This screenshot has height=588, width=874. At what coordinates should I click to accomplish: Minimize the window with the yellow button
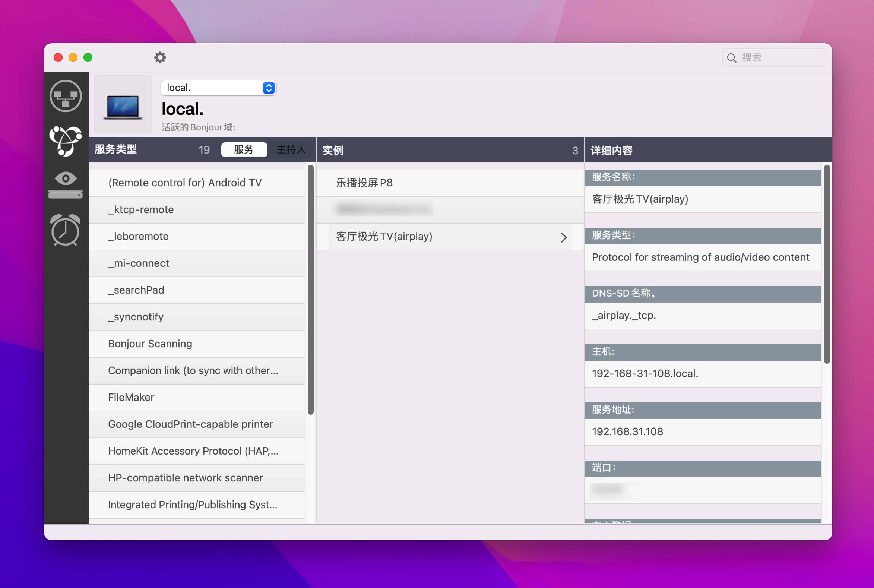[73, 57]
